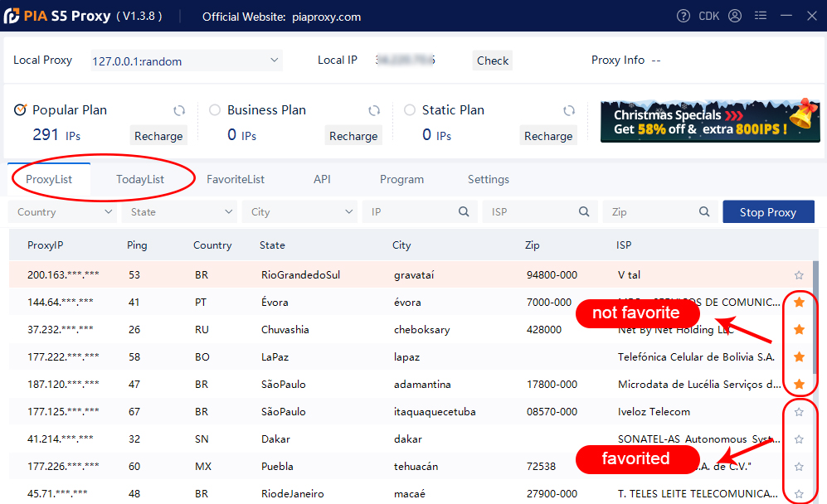Click the CDK label in title bar
Screen dimensions: 827x504
pyautogui.click(x=709, y=16)
